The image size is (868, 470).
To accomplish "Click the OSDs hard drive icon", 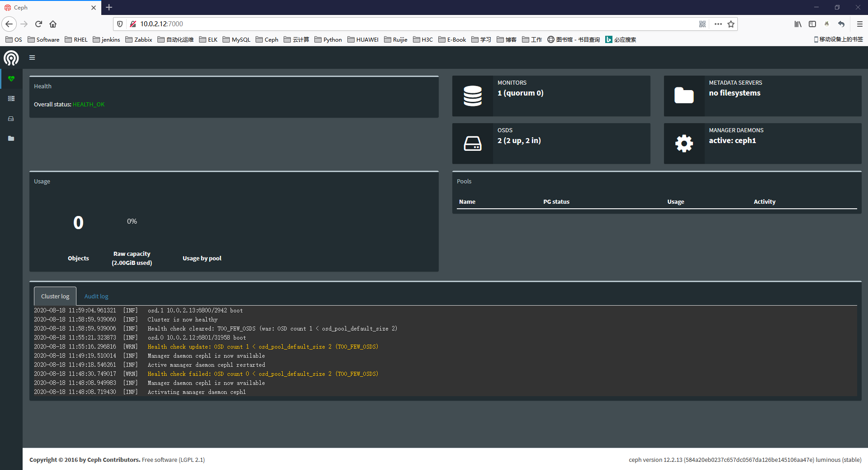I will tap(473, 144).
